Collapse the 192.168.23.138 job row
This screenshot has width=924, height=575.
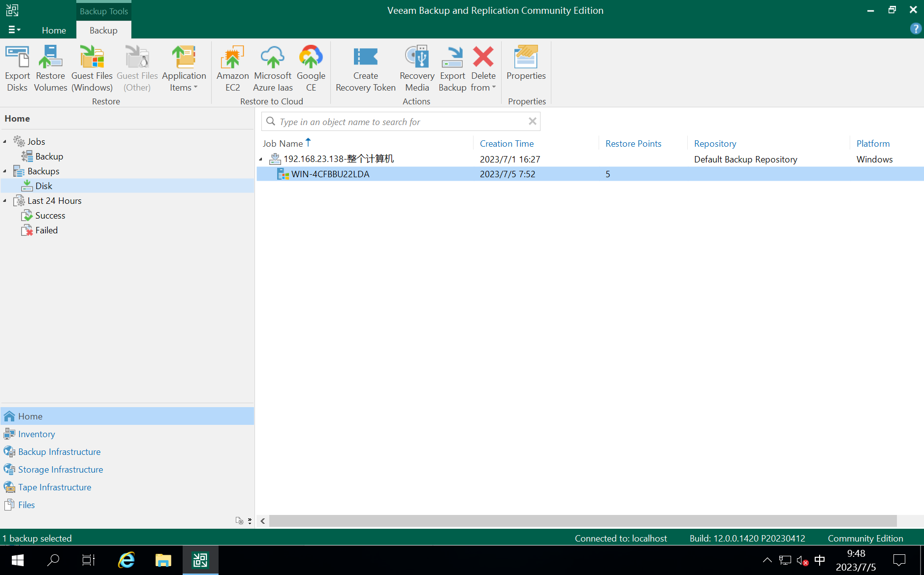pyautogui.click(x=261, y=159)
